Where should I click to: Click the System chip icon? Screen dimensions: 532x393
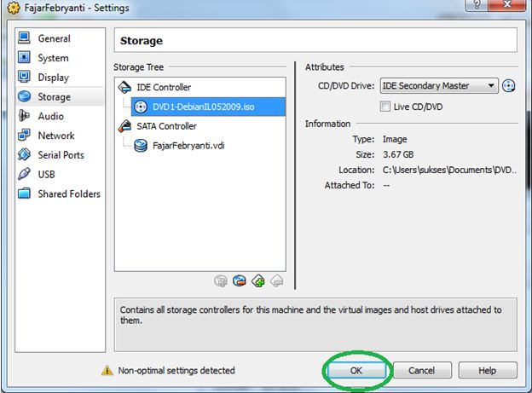click(x=24, y=57)
